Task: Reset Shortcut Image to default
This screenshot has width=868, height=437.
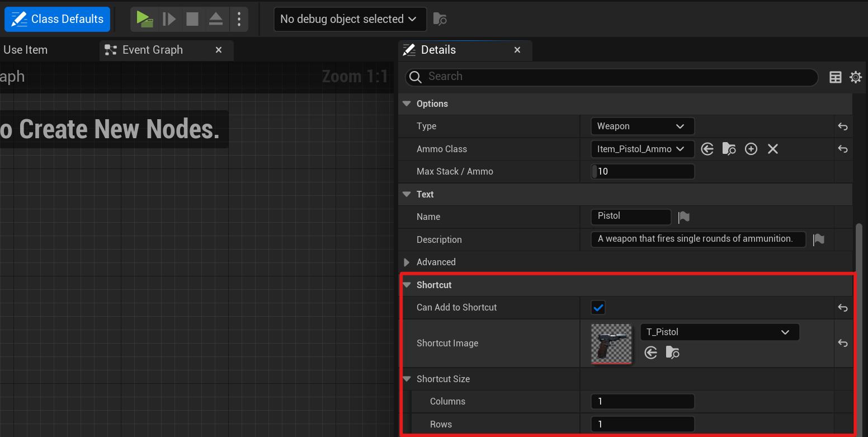Action: click(x=843, y=343)
